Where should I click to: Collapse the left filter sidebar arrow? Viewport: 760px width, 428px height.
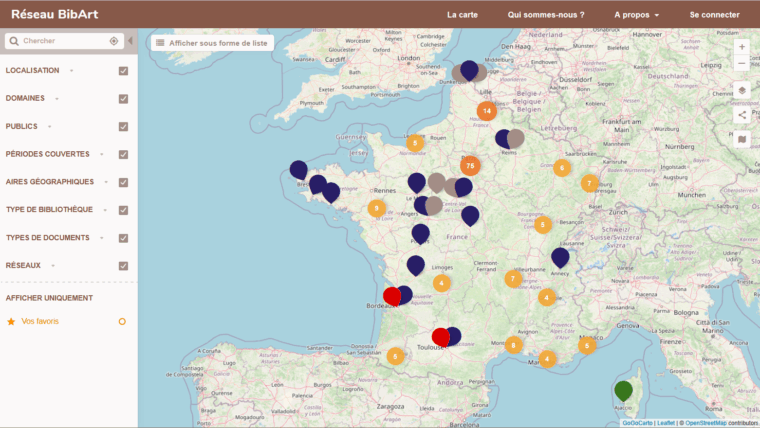coord(130,41)
